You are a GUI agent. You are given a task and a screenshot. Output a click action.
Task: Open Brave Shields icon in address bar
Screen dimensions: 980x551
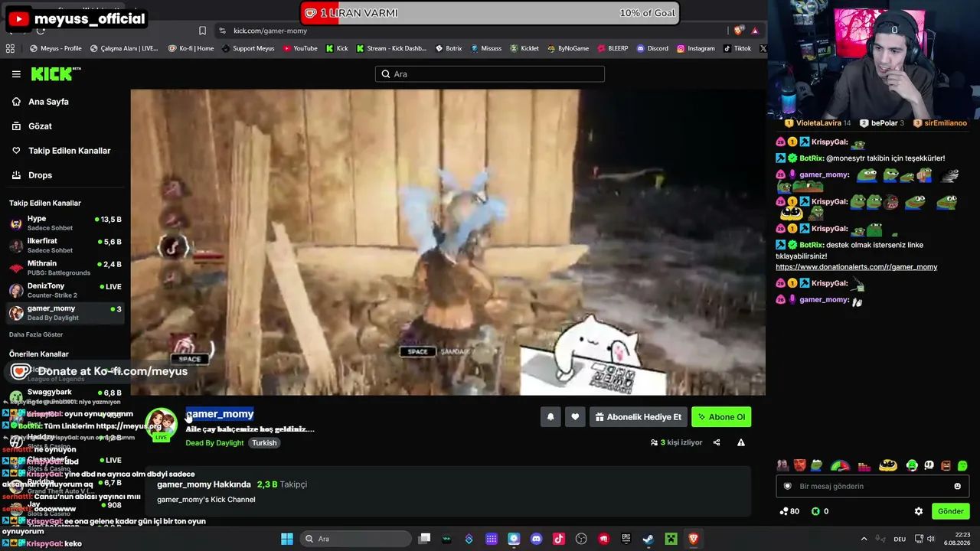point(738,31)
